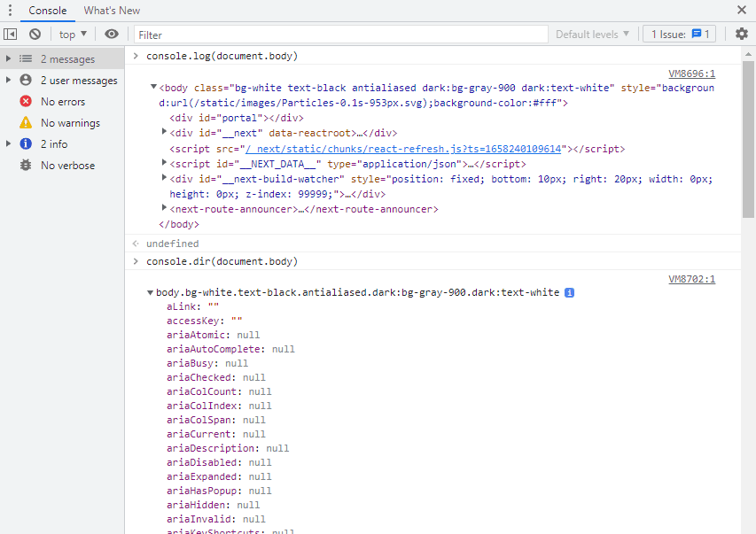This screenshot has width=756, height=534.
Task: Collapse the body element tree node
Action: [x=153, y=87]
